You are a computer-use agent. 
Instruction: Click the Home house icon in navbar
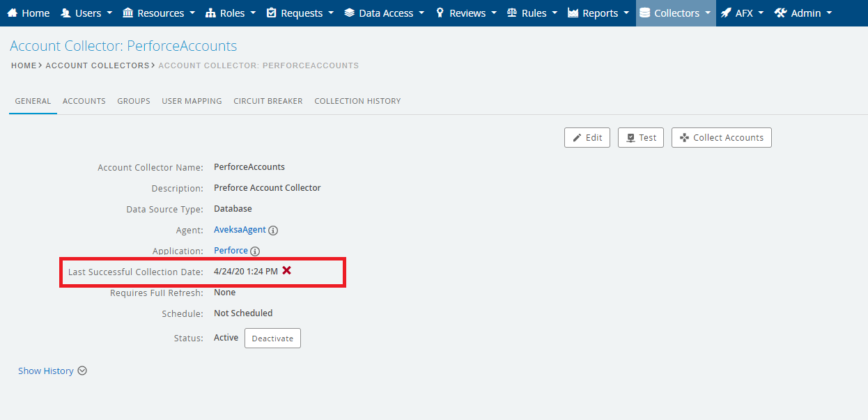[x=12, y=13]
